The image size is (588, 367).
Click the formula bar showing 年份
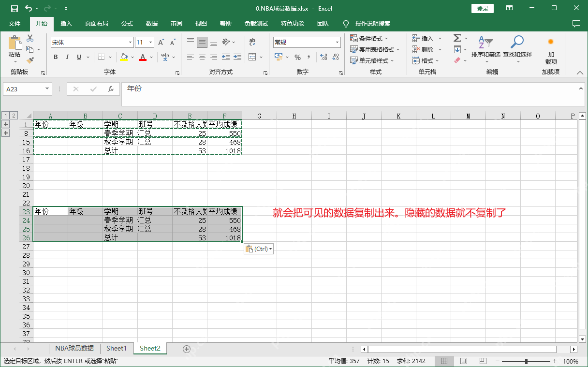(x=353, y=94)
